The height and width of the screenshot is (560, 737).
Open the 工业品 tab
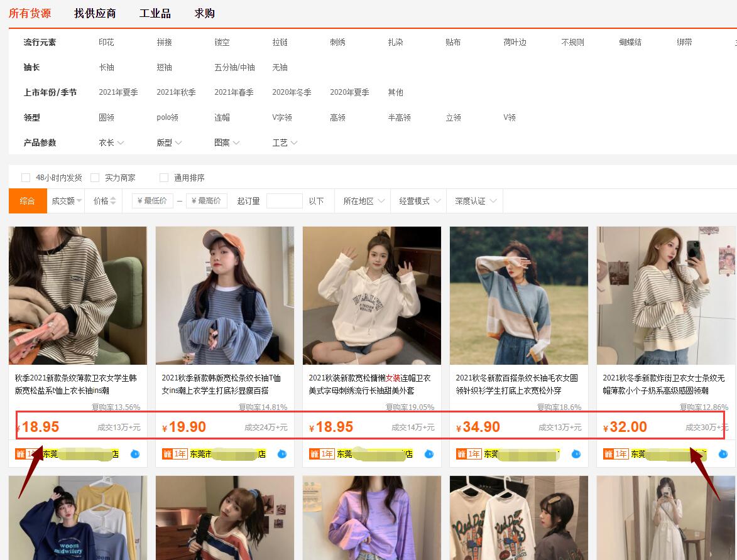155,13
